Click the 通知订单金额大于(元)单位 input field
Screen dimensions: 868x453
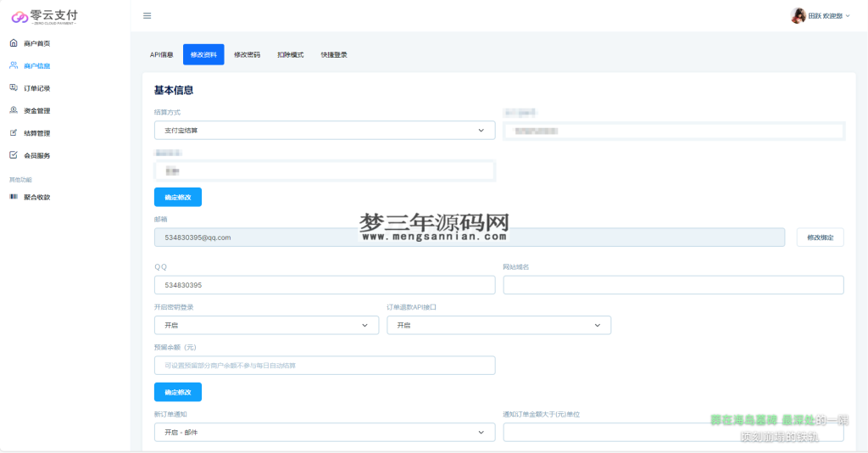(x=673, y=432)
